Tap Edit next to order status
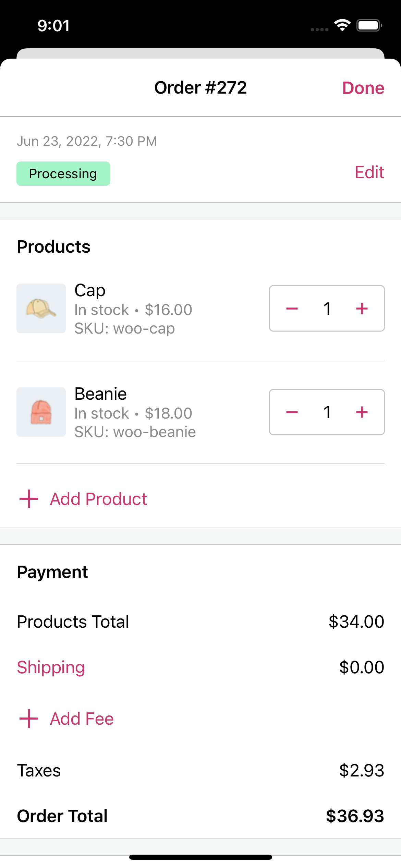 click(x=369, y=172)
